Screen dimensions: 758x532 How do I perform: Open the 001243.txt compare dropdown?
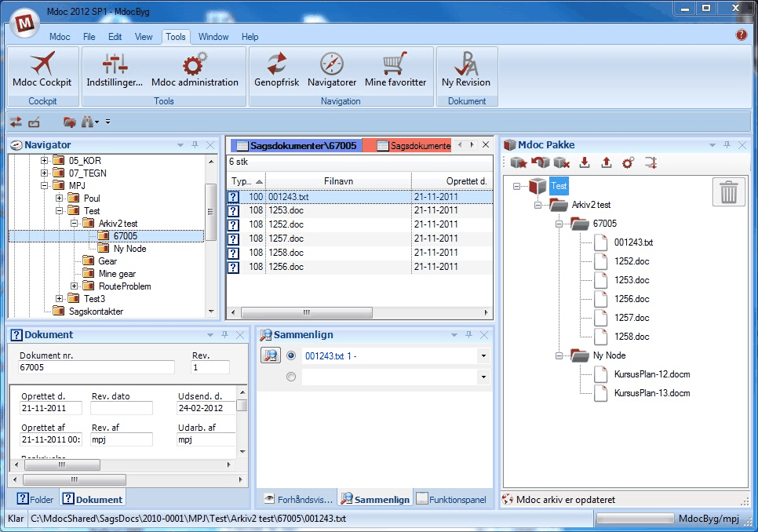[x=483, y=356]
